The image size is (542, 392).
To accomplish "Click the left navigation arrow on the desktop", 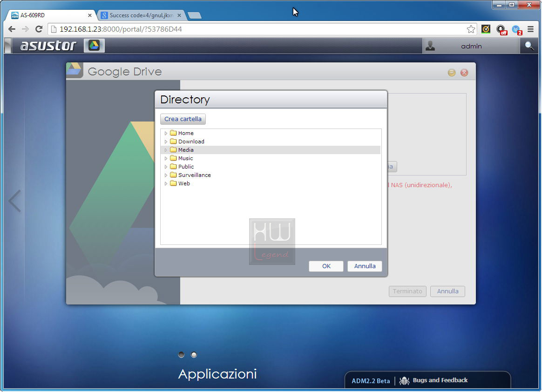I will [x=15, y=201].
